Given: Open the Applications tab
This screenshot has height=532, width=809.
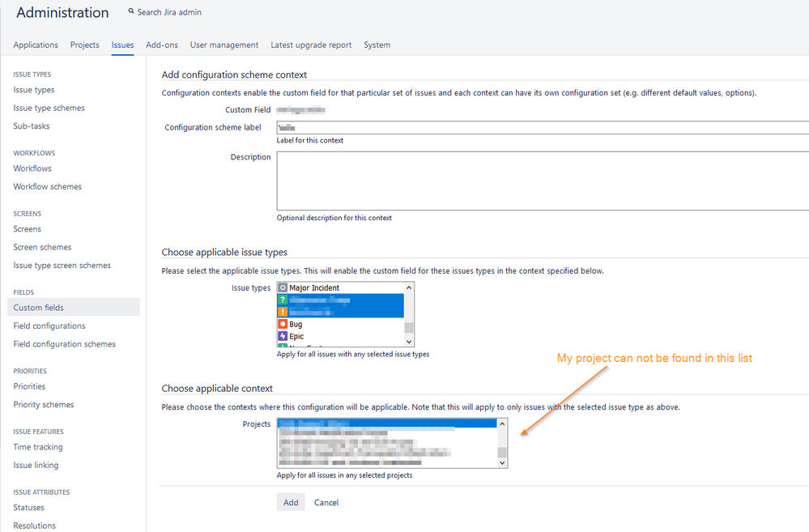Looking at the screenshot, I should [36, 45].
